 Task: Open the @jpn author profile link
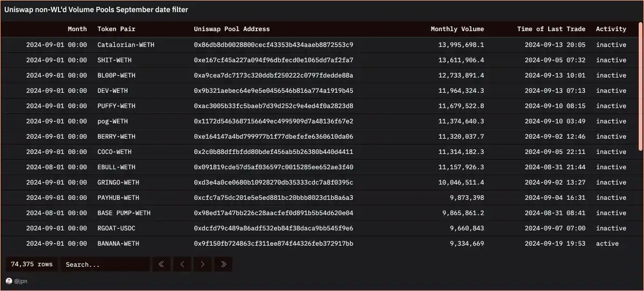coord(21,281)
